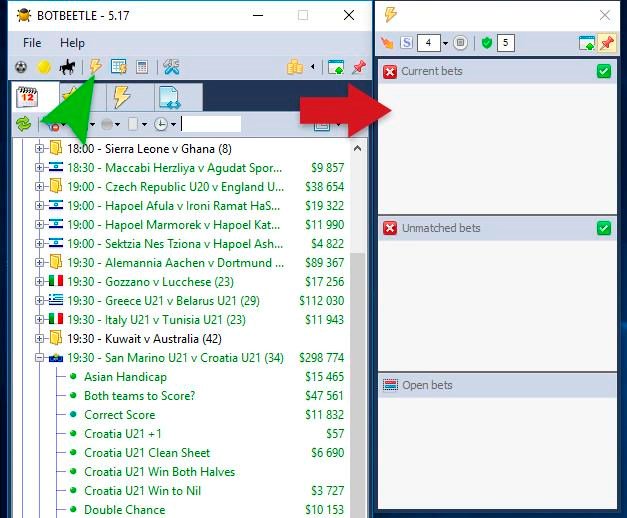Open the dropdown arrow beside value 4

(x=445, y=42)
